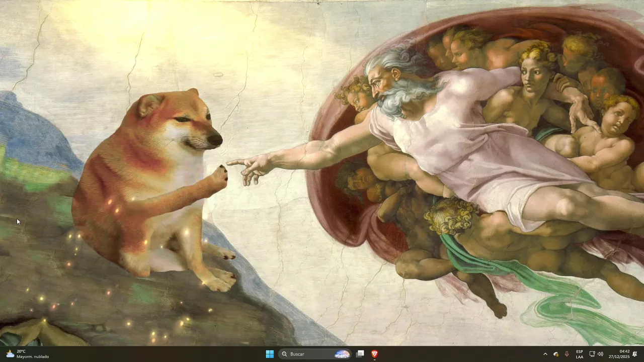Open the volume speaker tray icon

coord(600,354)
